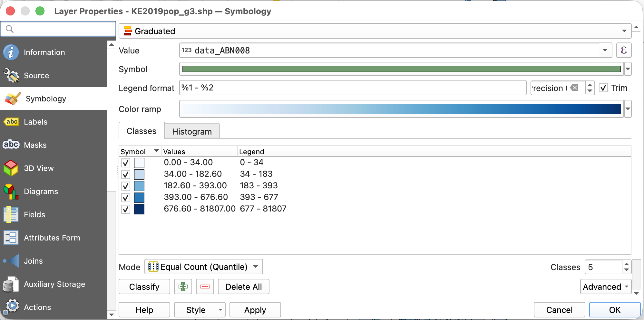Uncheck the 34 - 183 class checkbox
This screenshot has width=644, height=320.
pyautogui.click(x=125, y=174)
